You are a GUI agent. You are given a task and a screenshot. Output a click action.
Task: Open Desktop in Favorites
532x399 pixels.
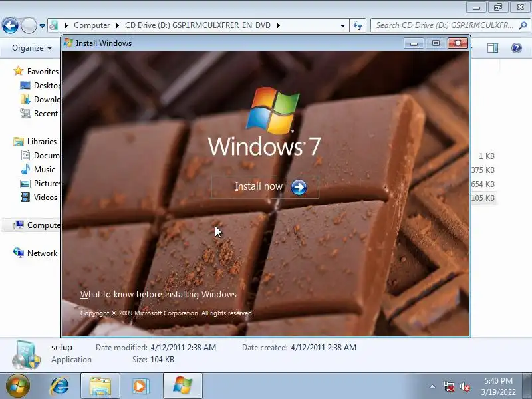tap(47, 86)
